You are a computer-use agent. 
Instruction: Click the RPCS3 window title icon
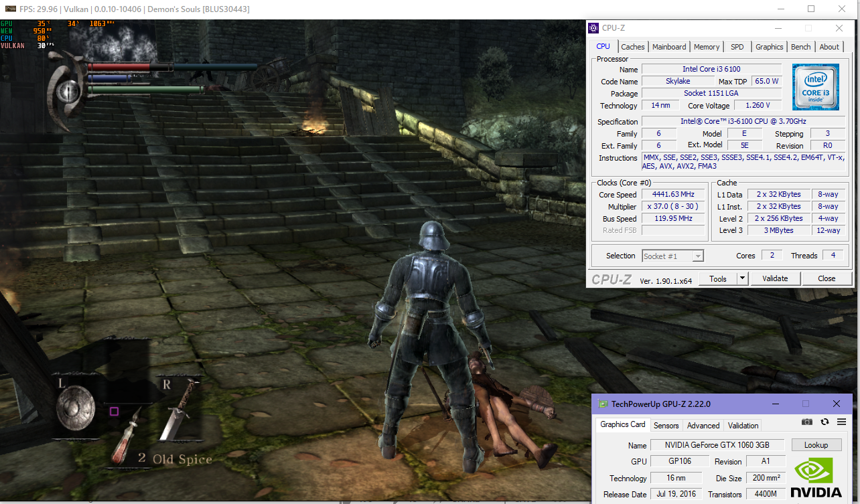[9, 10]
